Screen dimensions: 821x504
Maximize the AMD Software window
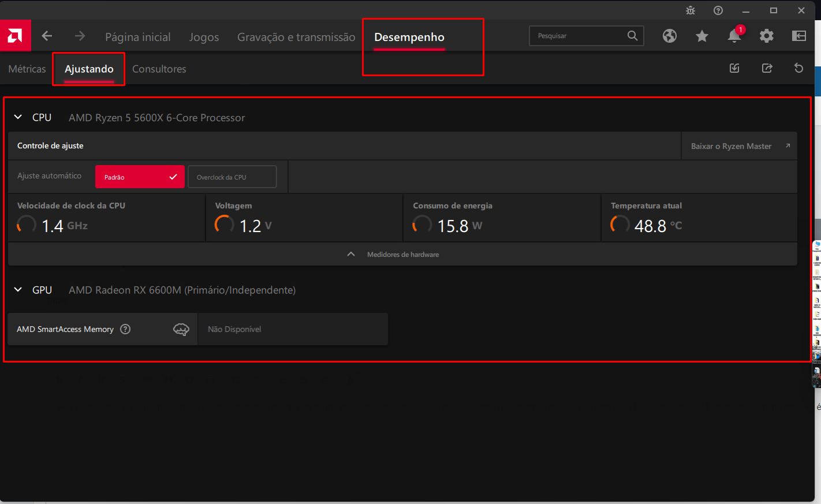[774, 10]
